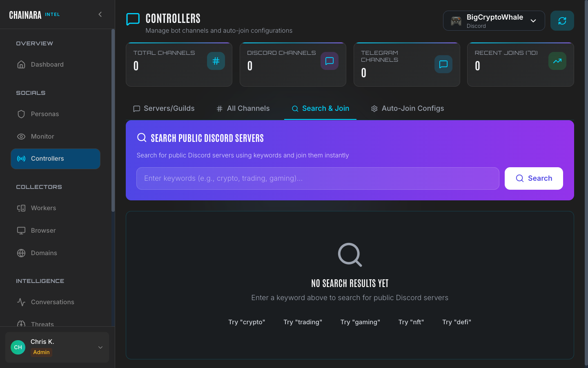Viewport: 588px width, 368px height.
Task: Click the Workers device icon
Action: coord(21,208)
